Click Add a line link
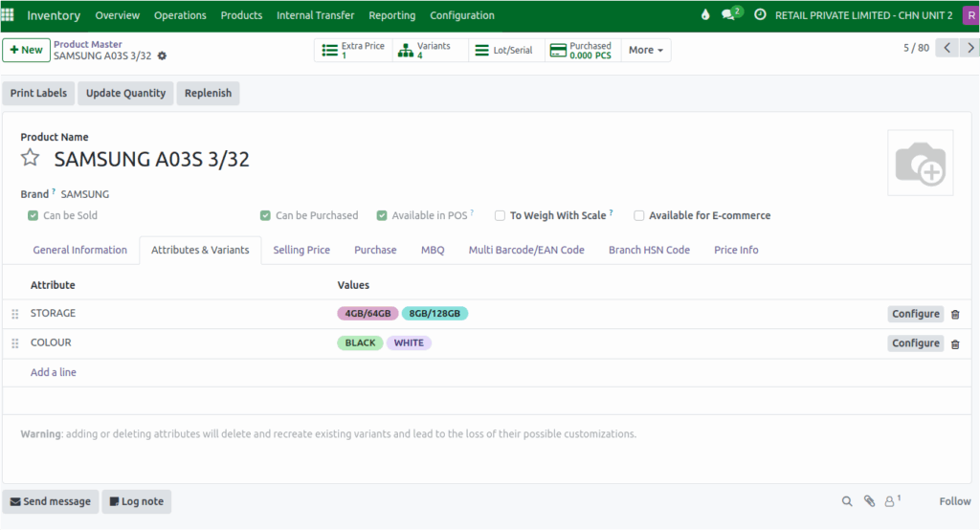The width and height of the screenshot is (980, 530). point(54,372)
